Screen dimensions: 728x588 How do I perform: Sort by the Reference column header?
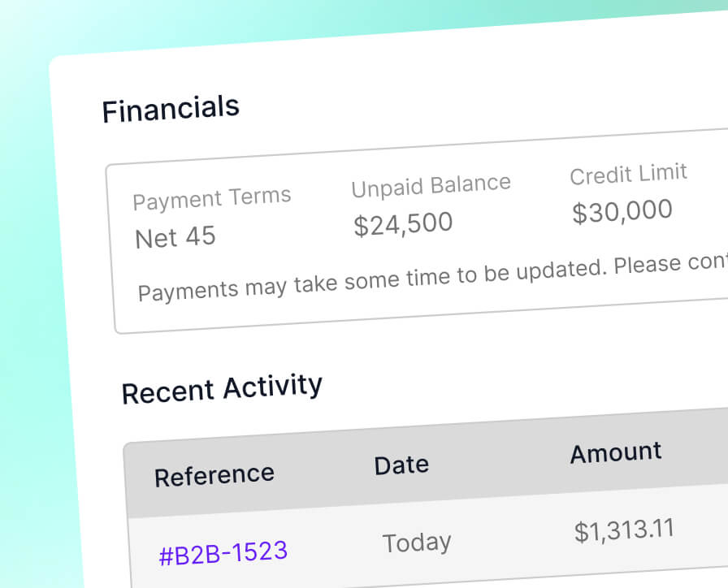click(x=214, y=475)
